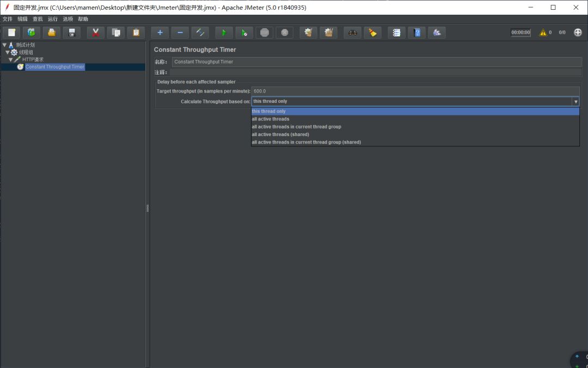This screenshot has height=368, width=588.
Task: Select Constant Throughput Timer tree node
Action: click(x=55, y=67)
